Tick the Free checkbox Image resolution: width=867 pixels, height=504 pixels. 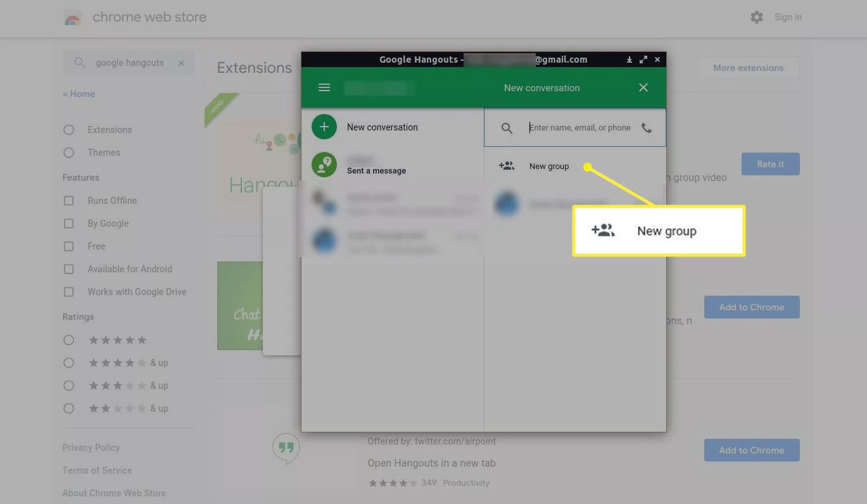(69, 246)
